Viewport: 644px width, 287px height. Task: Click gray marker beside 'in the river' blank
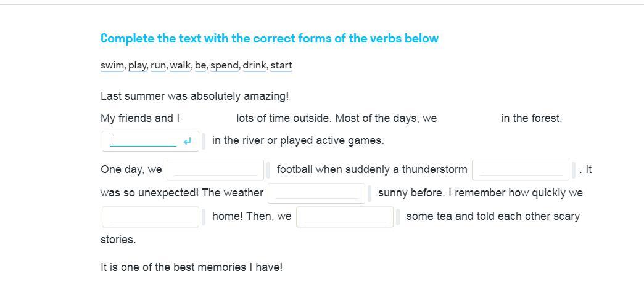(204, 141)
